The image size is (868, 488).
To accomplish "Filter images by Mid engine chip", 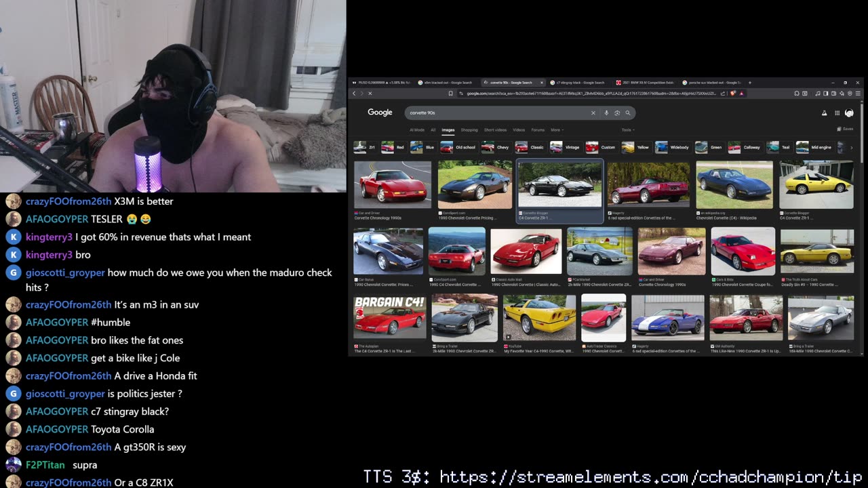I will pos(814,147).
